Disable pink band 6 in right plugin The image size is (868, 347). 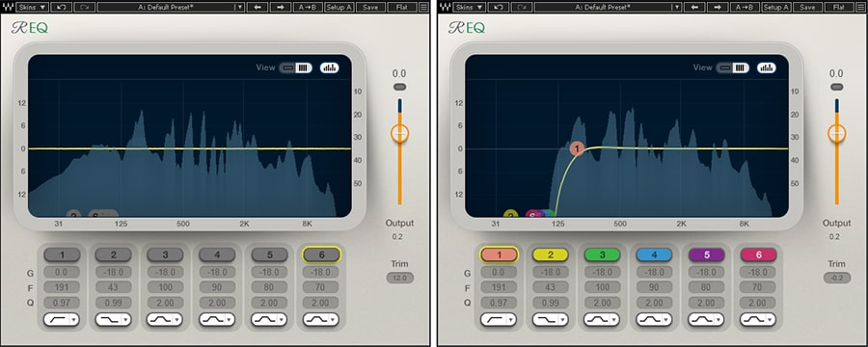click(759, 254)
